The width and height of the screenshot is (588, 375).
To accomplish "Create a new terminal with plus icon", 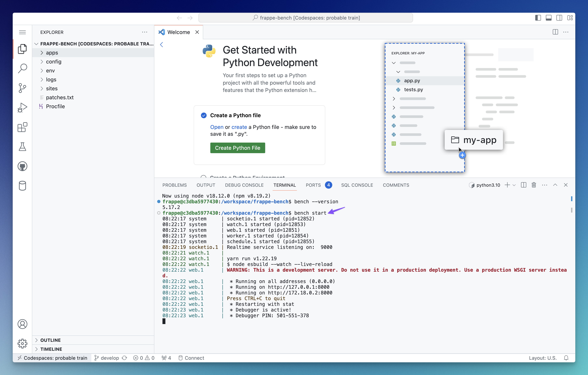I will click(507, 185).
